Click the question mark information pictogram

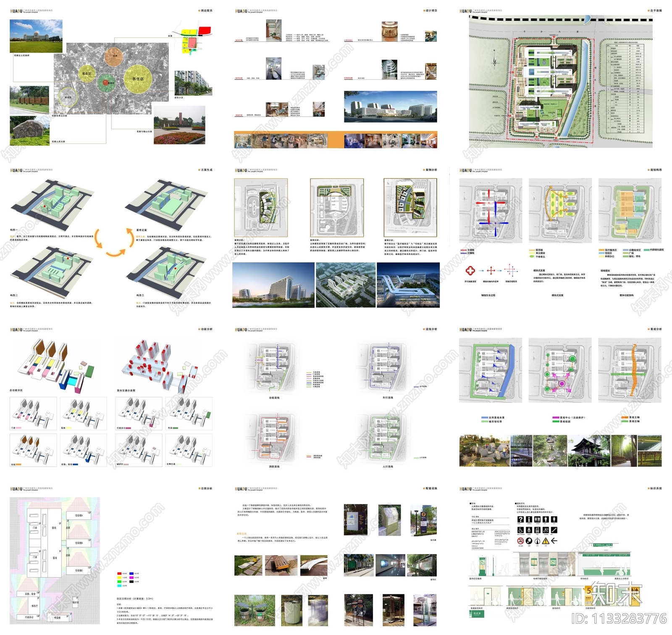coord(520,520)
